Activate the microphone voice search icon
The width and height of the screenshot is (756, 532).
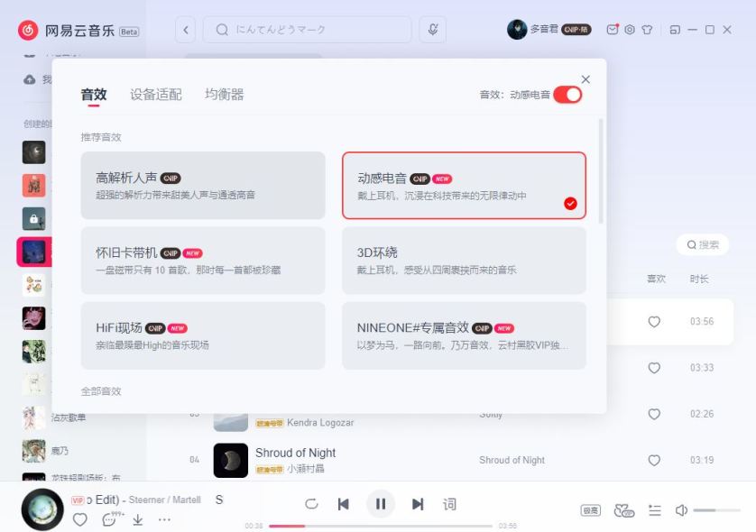[432, 30]
